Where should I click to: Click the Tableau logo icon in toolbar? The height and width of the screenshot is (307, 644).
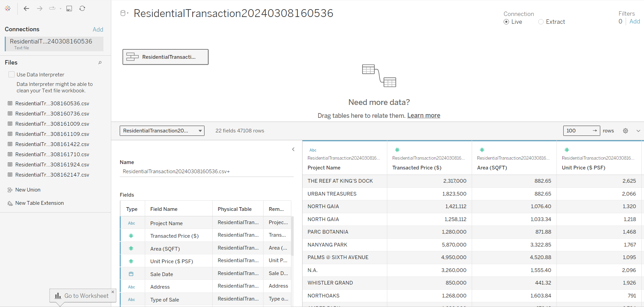[8, 8]
